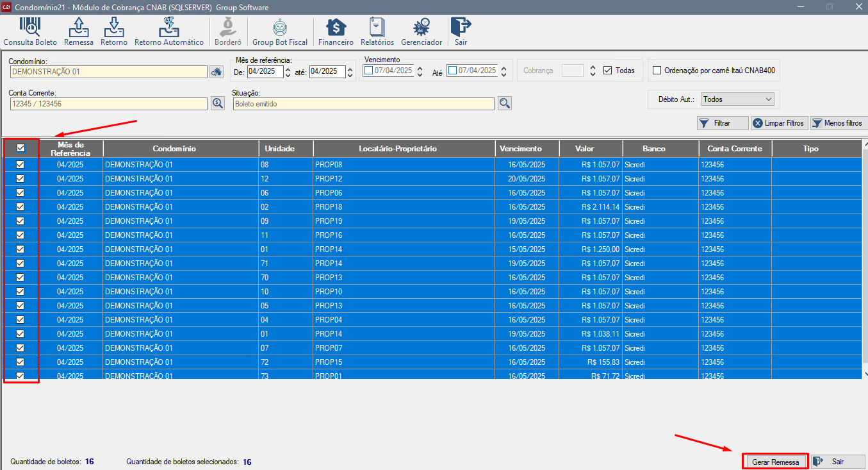Open the Retorno download tool
Screen dimensions: 868x470
(114, 31)
